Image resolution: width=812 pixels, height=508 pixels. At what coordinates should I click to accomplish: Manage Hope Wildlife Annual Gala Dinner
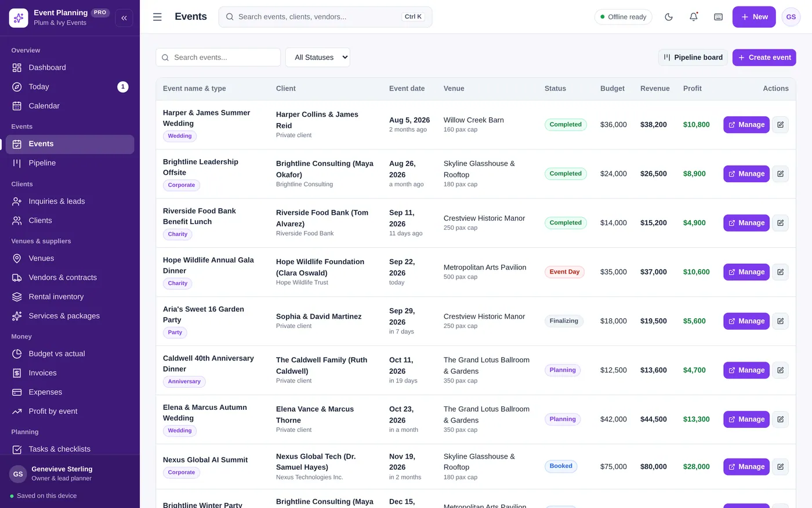[746, 272]
